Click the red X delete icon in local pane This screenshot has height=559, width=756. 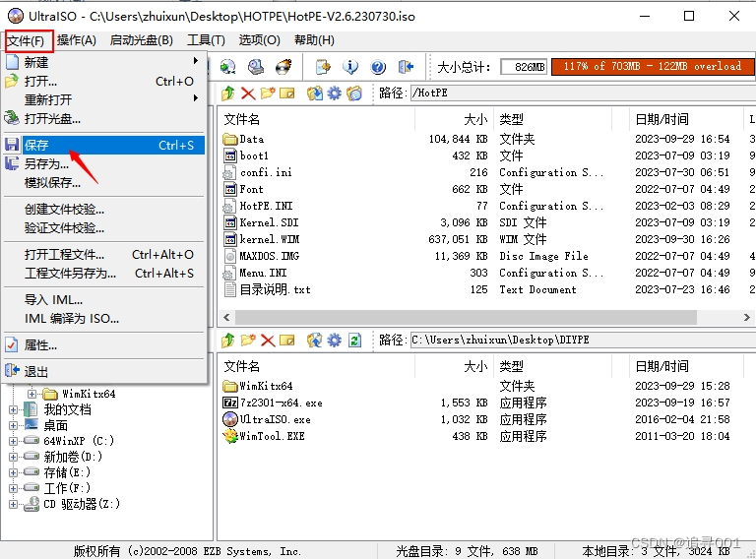268,341
